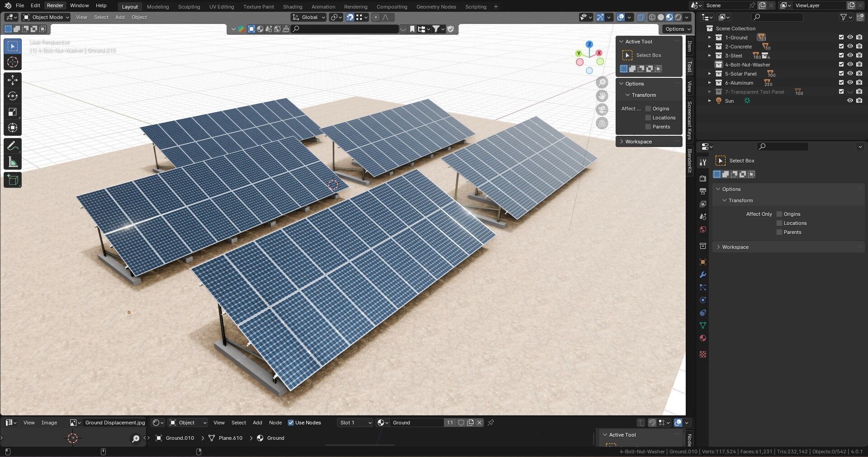Select the Annotate tool

click(x=13, y=146)
